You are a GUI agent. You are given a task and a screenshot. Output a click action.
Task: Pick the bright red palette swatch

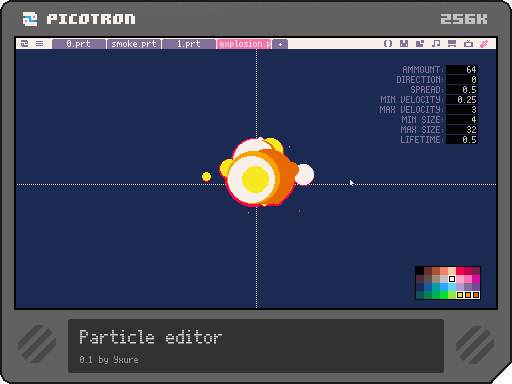pos(460,271)
